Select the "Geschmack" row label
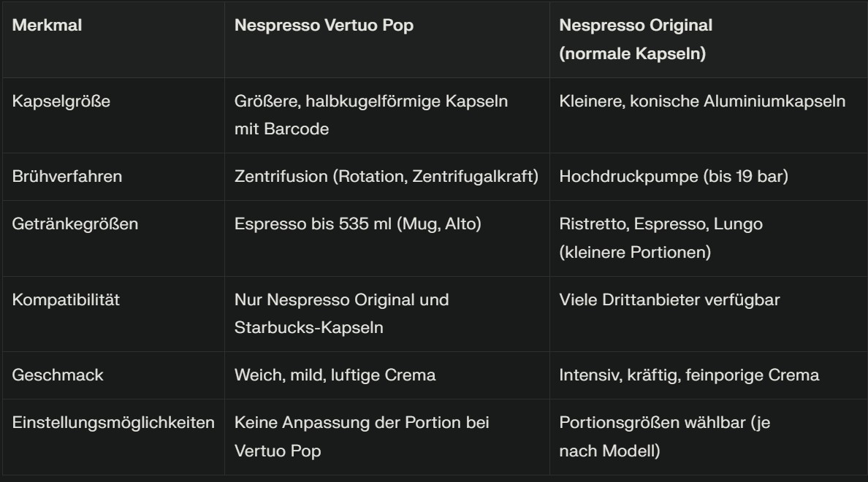 [x=58, y=375]
